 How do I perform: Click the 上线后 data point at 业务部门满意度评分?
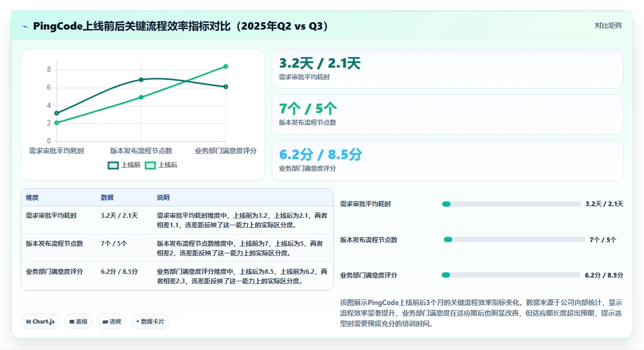coord(226,66)
